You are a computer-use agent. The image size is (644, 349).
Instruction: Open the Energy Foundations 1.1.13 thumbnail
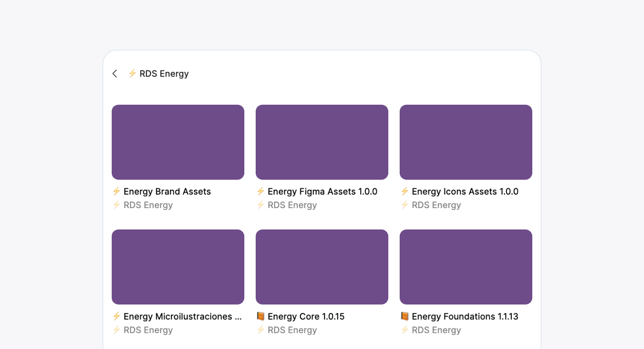click(466, 267)
